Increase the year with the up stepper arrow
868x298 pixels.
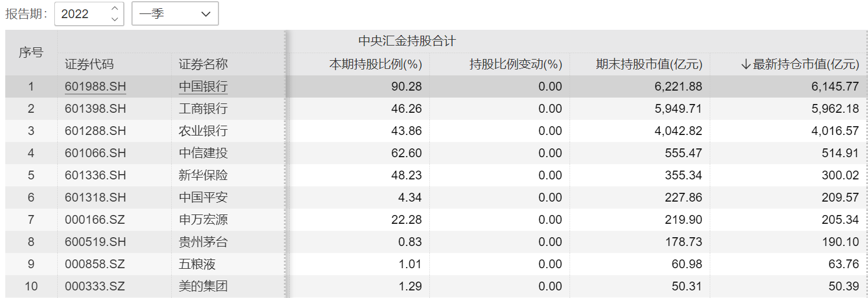[114, 8]
